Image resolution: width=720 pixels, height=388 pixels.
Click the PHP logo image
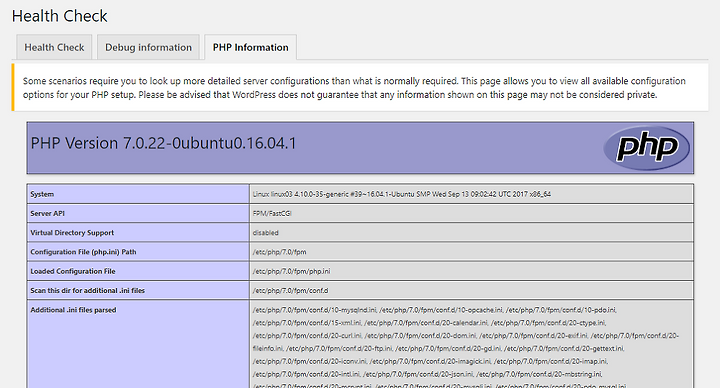pyautogui.click(x=647, y=147)
